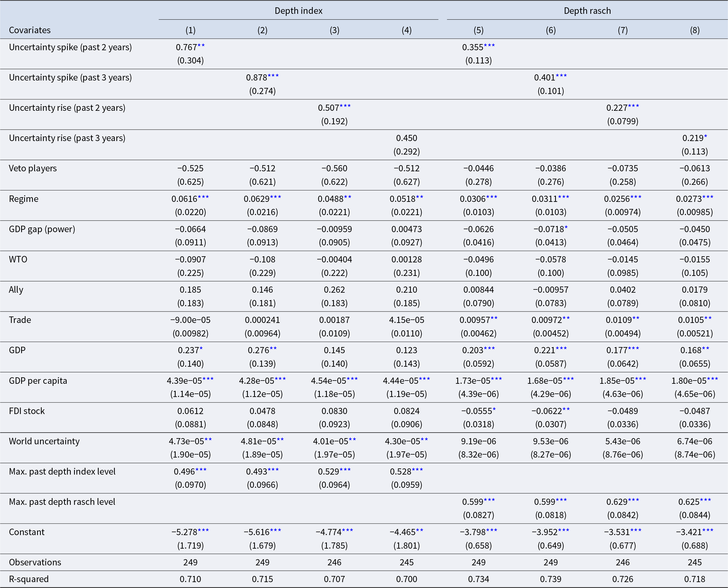Select the Covariates header label
This screenshot has width=728, height=588.
point(30,30)
